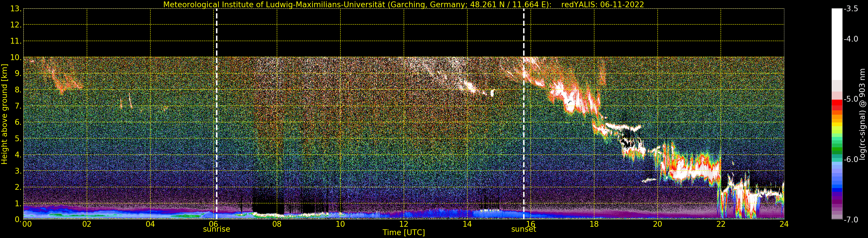868x238 pixels.
Task: Click the '-6.0' colorbar value
Action: coord(851,159)
